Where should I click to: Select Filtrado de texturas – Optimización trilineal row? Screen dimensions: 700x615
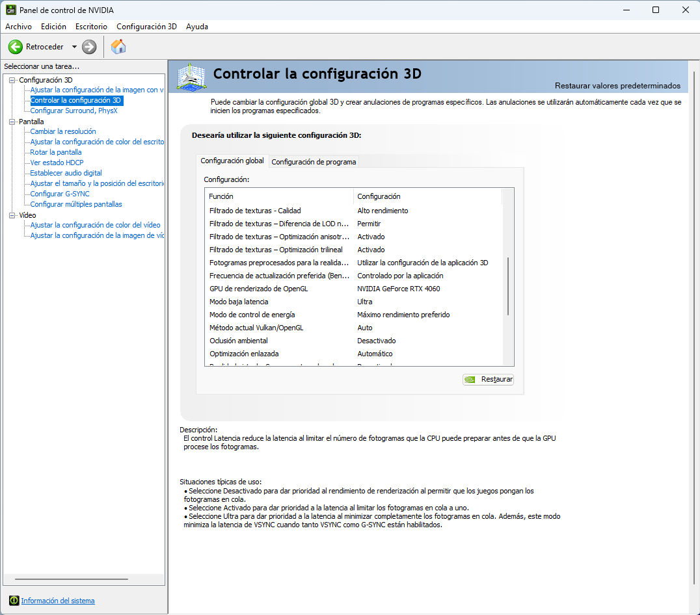coord(353,250)
